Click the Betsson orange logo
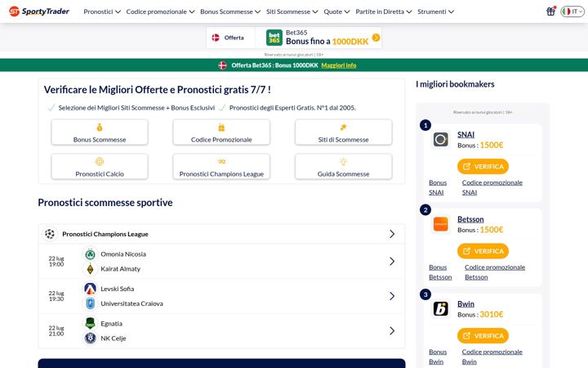This screenshot has height=368, width=588. pos(441,224)
